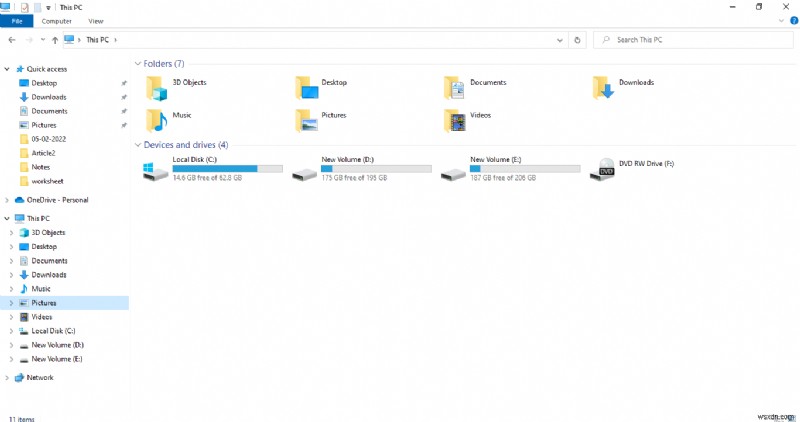
Task: Select highlighted Pictures under This PC tree
Action: (x=64, y=303)
